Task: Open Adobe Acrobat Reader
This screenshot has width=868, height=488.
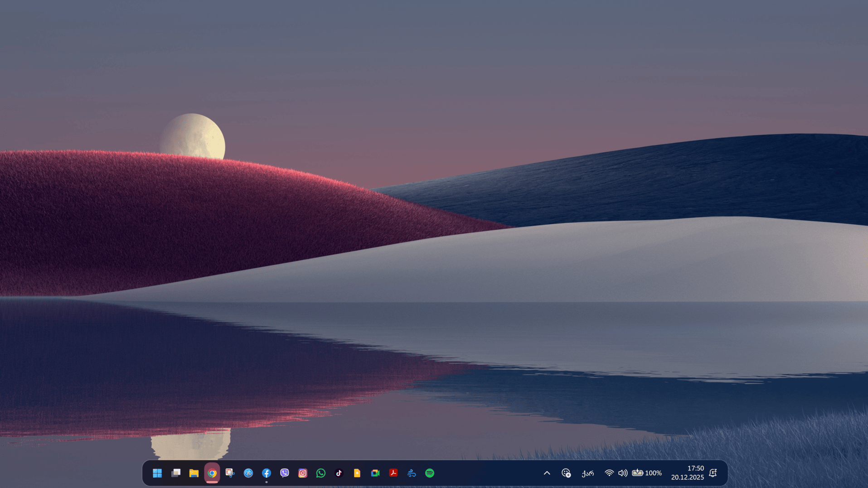Action: pos(393,473)
